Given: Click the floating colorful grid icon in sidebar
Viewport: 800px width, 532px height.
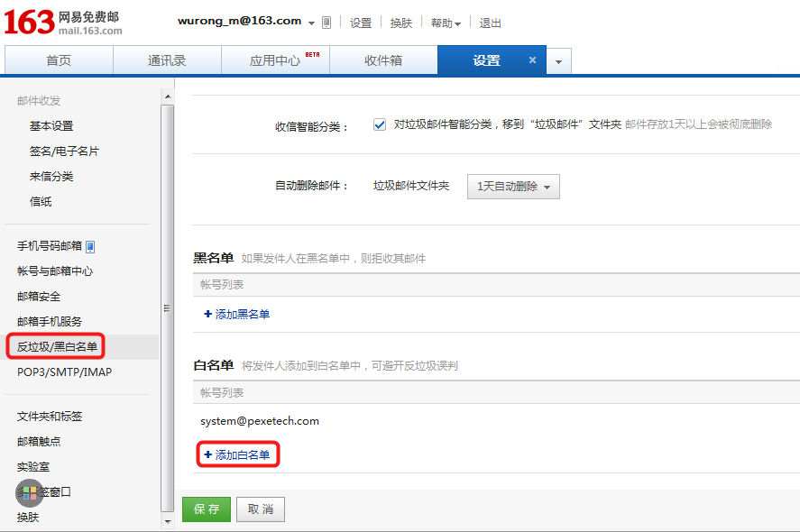Looking at the screenshot, I should click(30, 492).
